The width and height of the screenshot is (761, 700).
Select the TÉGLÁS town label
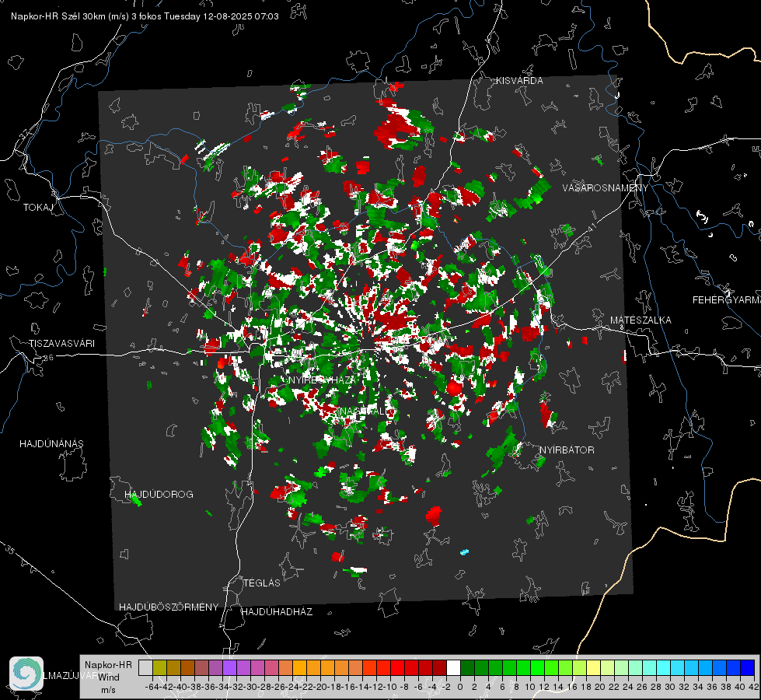(x=262, y=583)
